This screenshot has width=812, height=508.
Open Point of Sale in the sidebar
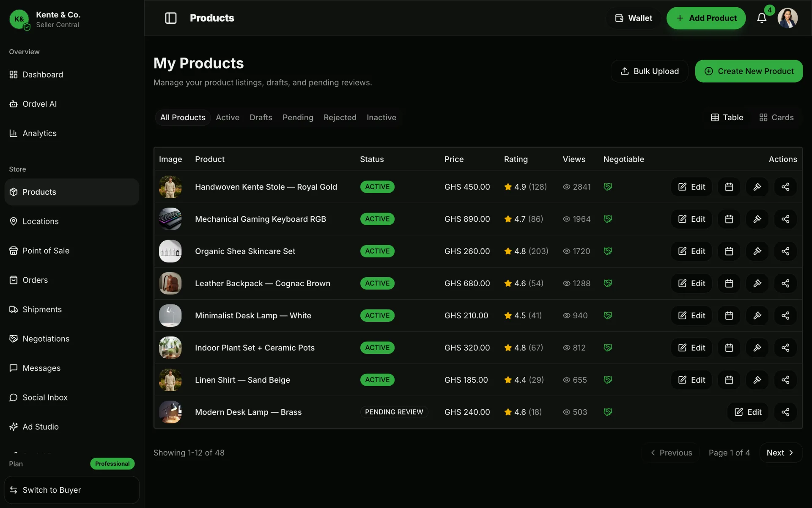pyautogui.click(x=72, y=251)
